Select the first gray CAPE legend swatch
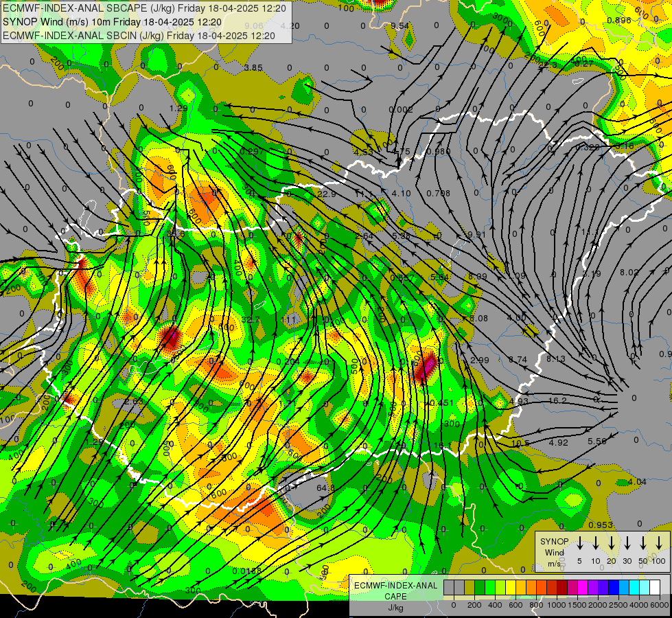This screenshot has height=618, width=672. [x=449, y=588]
